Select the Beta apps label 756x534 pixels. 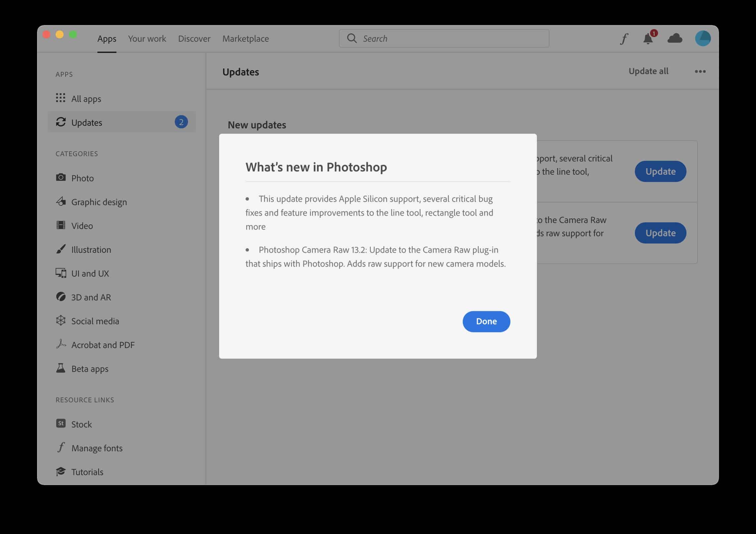(x=90, y=369)
